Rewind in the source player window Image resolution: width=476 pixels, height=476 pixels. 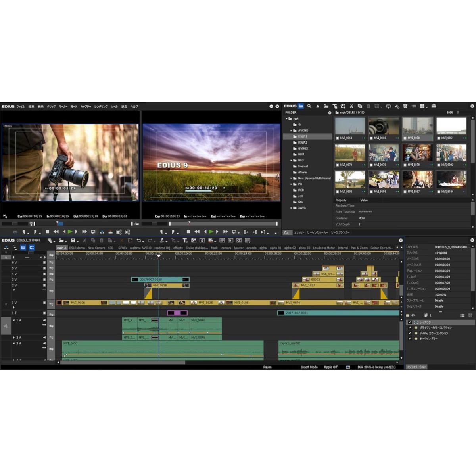tap(56, 232)
